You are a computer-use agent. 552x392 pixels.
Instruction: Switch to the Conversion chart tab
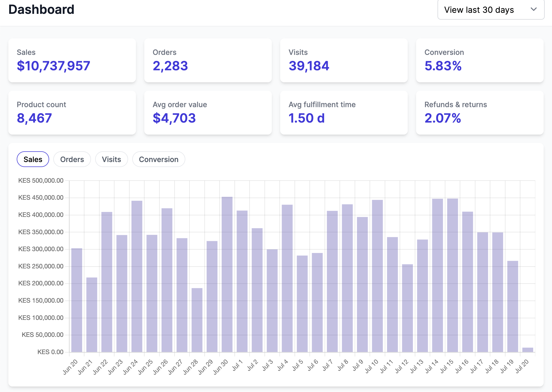tap(159, 159)
